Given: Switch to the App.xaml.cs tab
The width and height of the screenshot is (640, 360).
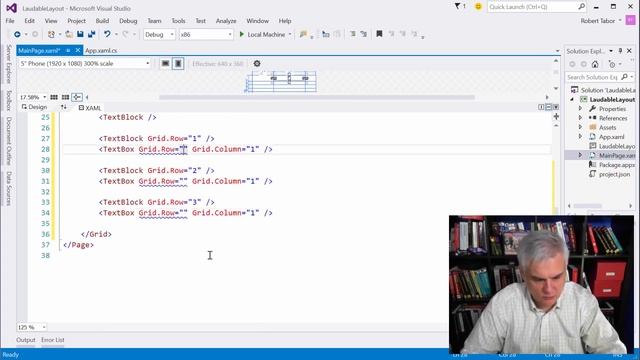Looking at the screenshot, I should (101, 51).
